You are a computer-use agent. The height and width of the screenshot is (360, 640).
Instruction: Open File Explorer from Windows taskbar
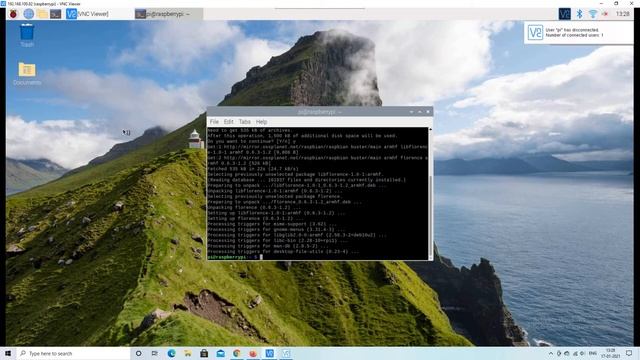tap(187, 353)
